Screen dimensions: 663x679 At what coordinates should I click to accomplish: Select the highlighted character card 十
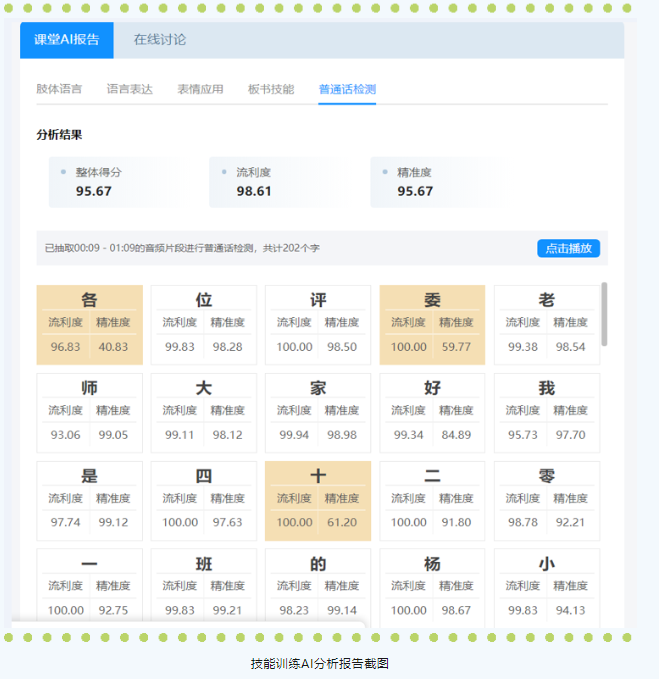click(318, 501)
